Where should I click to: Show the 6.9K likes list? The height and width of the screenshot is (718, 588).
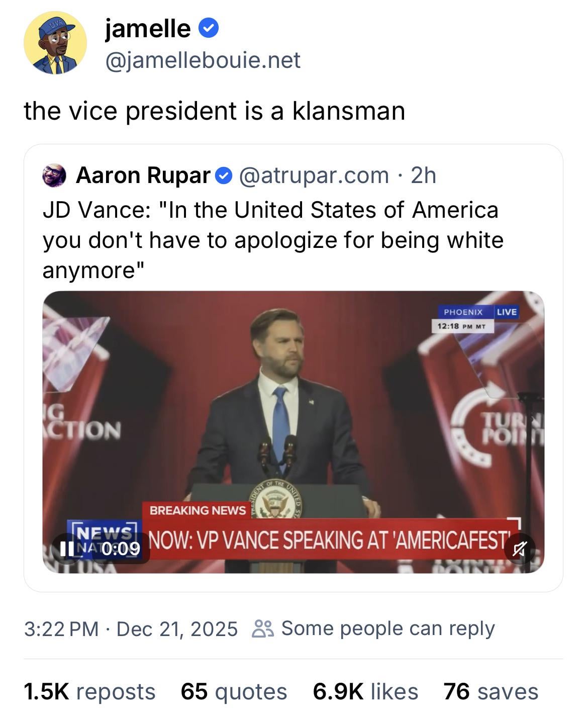(x=365, y=691)
